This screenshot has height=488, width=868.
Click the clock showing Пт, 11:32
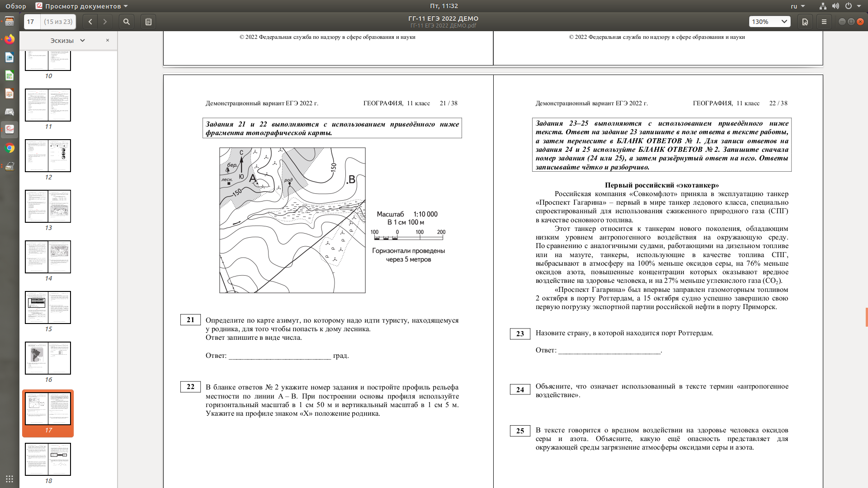443,6
